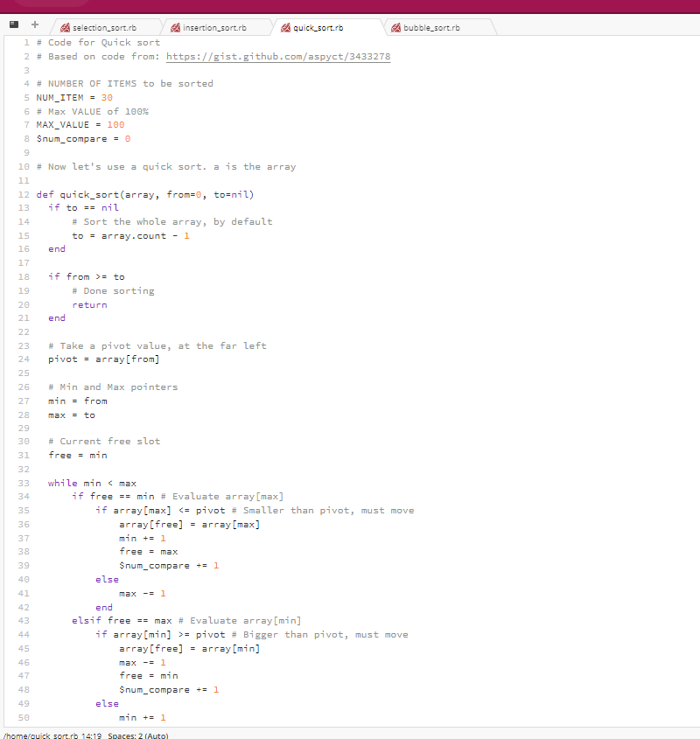Screen dimensions: 700x739
Task: Open the Spaces: 2 (Auto) indentation setting
Action: [137, 736]
